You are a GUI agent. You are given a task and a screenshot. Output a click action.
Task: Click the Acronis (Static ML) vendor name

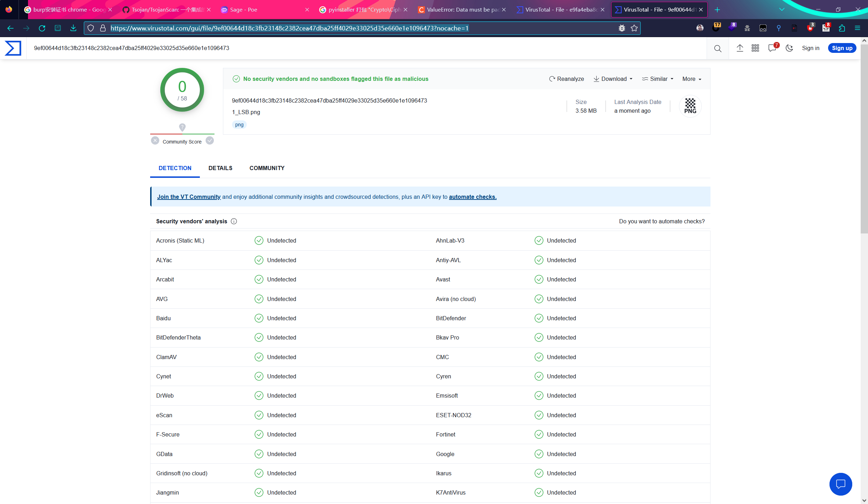(180, 240)
